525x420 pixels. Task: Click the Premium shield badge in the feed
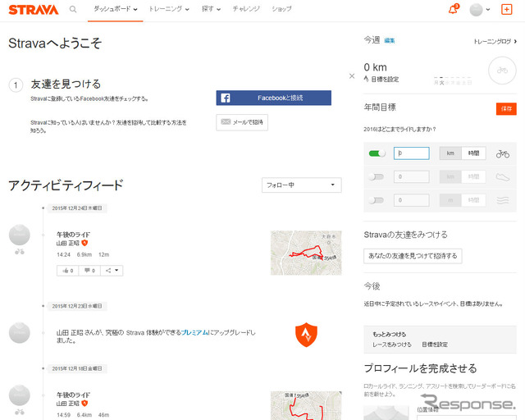tap(306, 335)
